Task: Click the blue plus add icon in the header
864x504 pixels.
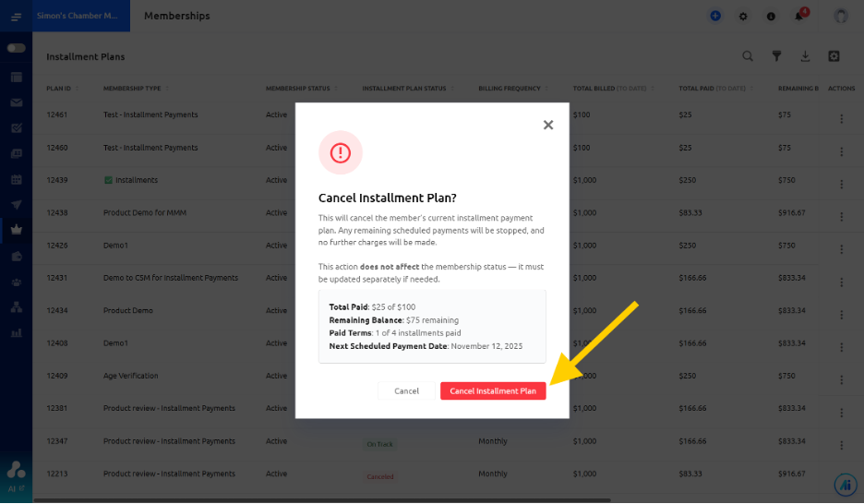Action: point(715,16)
